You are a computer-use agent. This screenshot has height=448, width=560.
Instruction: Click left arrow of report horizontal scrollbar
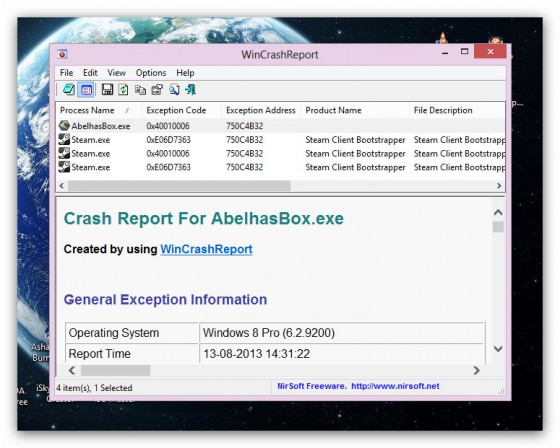[72, 370]
